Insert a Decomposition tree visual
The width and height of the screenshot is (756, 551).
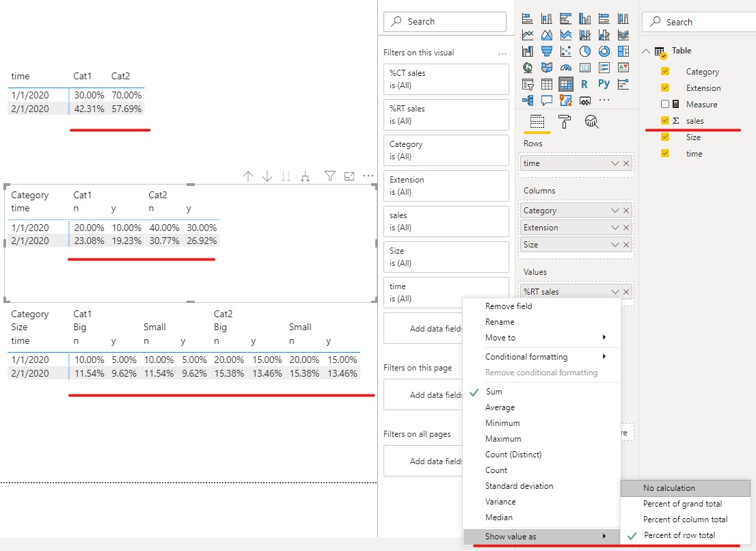[528, 100]
